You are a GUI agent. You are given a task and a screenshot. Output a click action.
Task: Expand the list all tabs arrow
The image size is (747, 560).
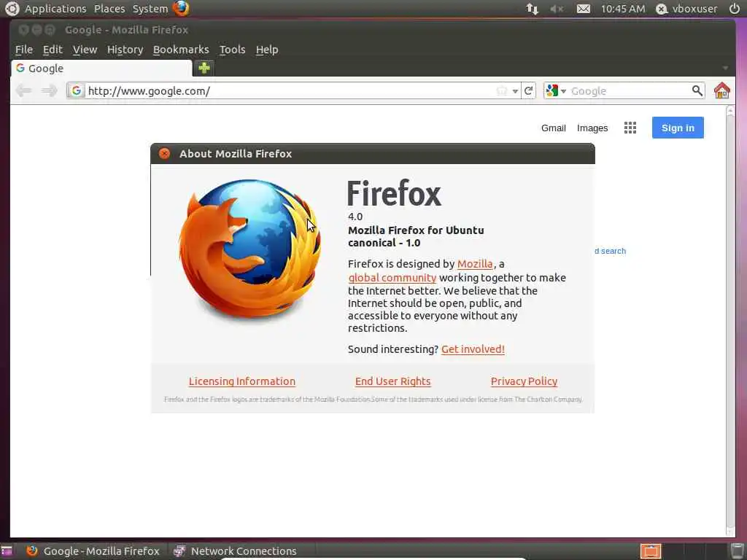[725, 68]
